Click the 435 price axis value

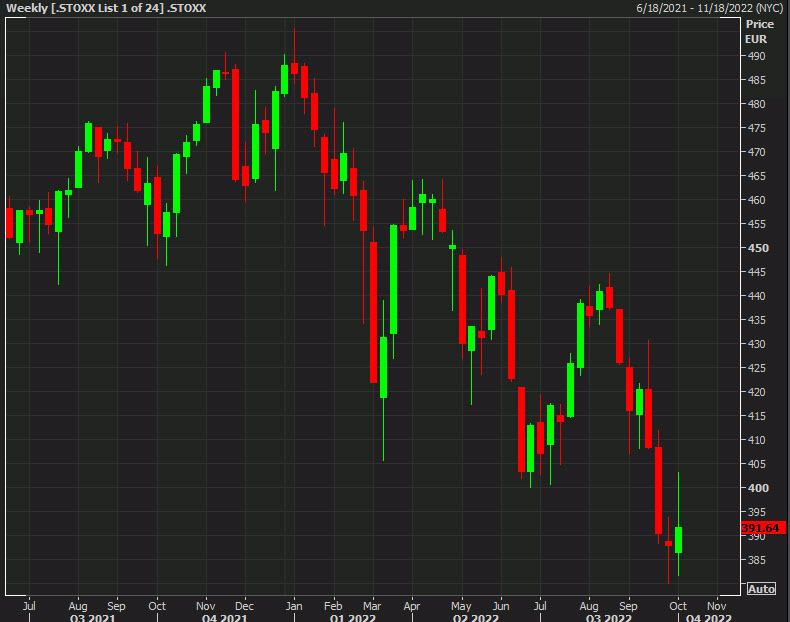(756, 320)
